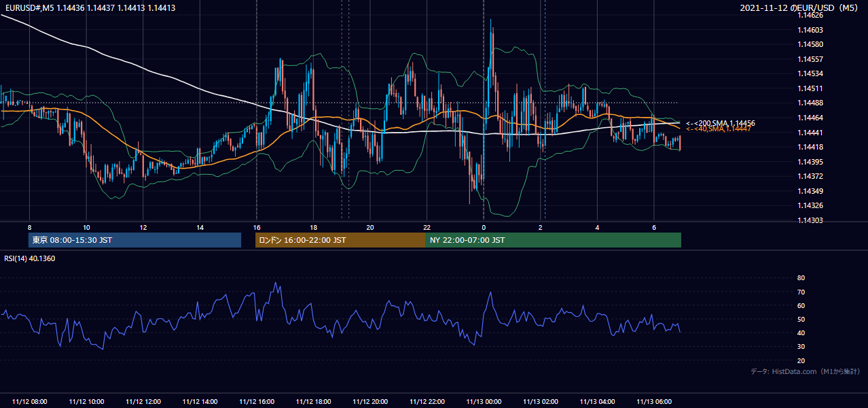The height and width of the screenshot is (408, 868).
Task: Click price level 1.14557 on price axis
Action: (810, 59)
